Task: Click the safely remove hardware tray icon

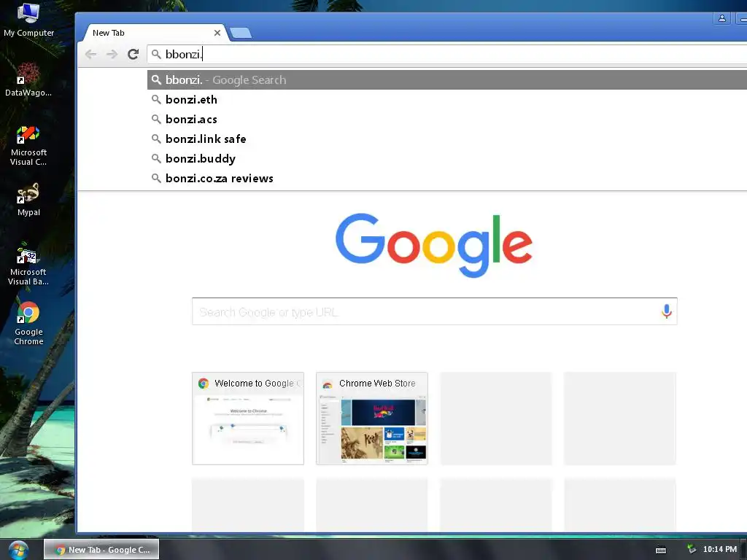Action: 692,550
